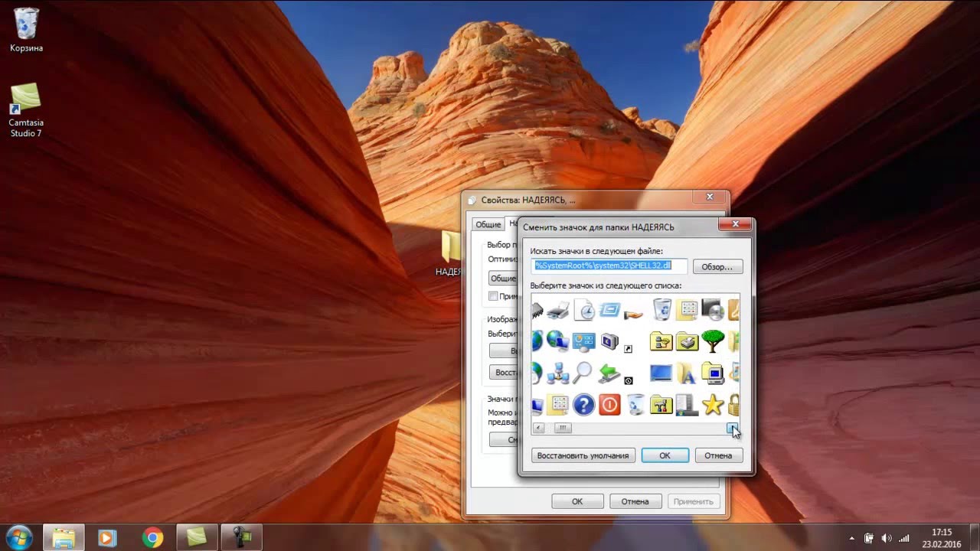Viewport: 980px width, 551px height.
Task: Click the icon list scrollbar left arrow
Action: [x=538, y=428]
